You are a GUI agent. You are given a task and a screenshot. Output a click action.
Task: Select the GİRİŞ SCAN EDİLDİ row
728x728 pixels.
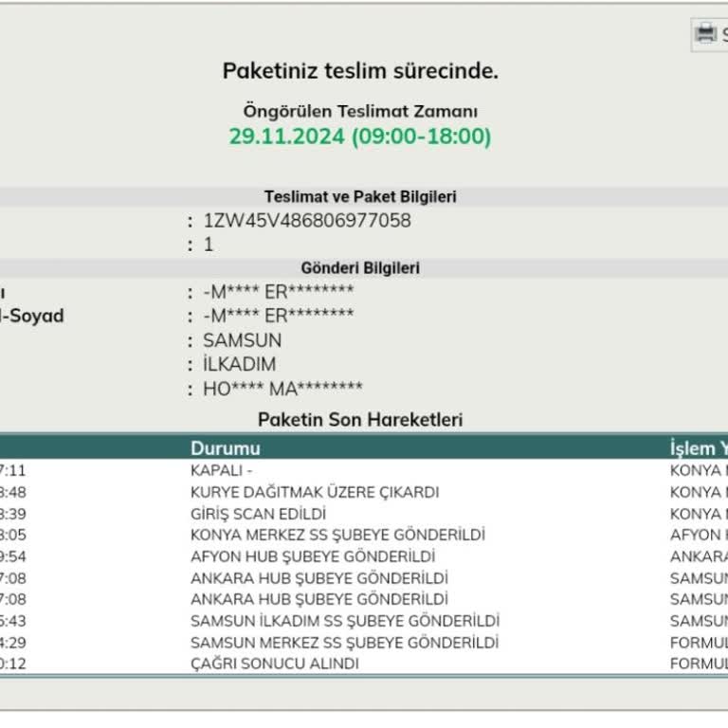(x=258, y=514)
